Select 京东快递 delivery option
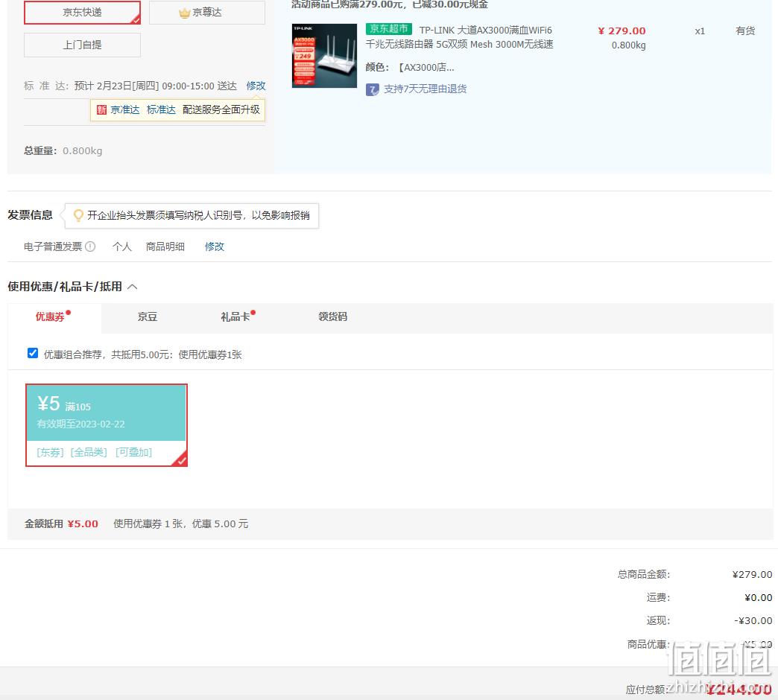Image resolution: width=778 pixels, height=700 pixels. point(83,13)
